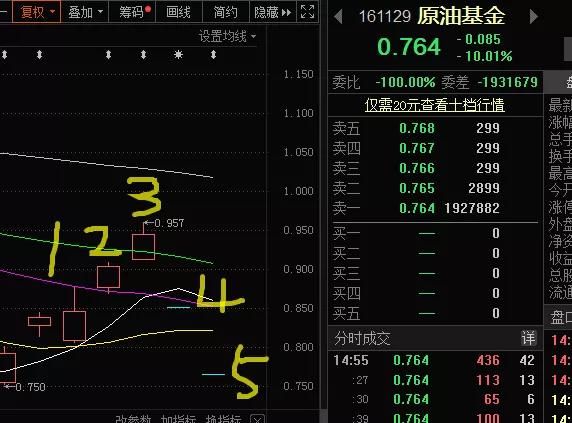Screen dimensions: 572x423
Task: Click 原油基金 fund name title
Action: pos(461,16)
